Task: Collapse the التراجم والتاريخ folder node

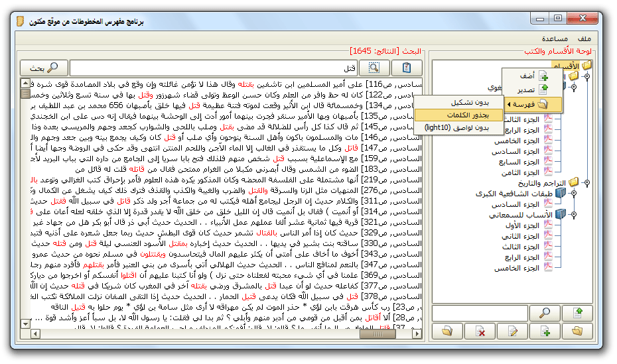Action: (586, 183)
